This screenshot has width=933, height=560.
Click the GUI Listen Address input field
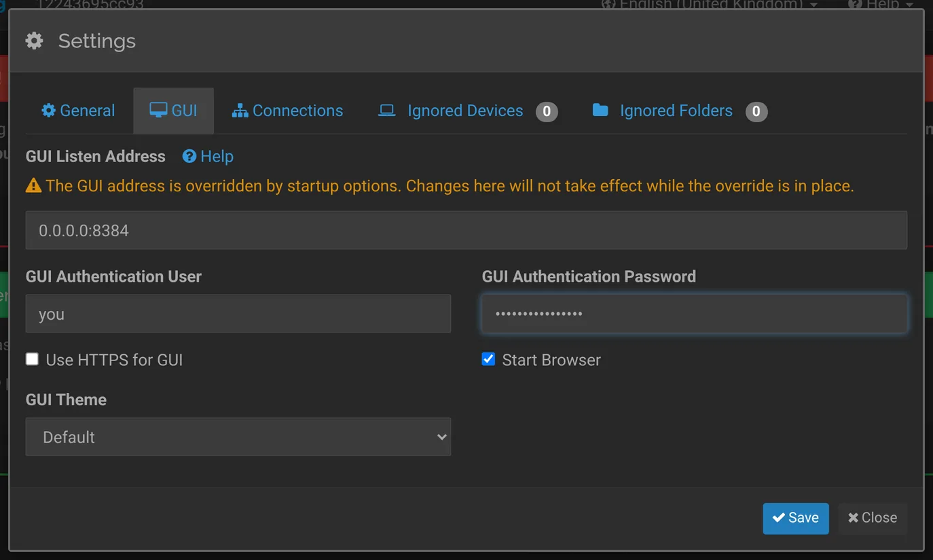pyautogui.click(x=466, y=230)
